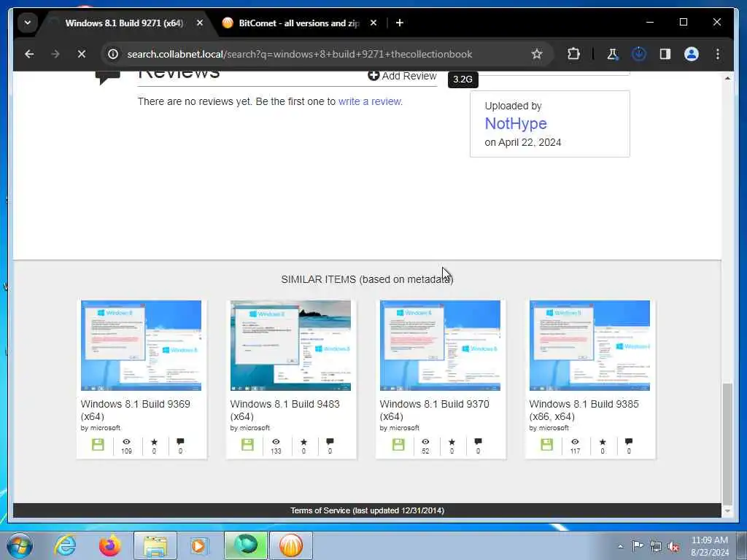Click software floppy icon on Build 9370 card
747x560 pixels.
[x=398, y=445]
